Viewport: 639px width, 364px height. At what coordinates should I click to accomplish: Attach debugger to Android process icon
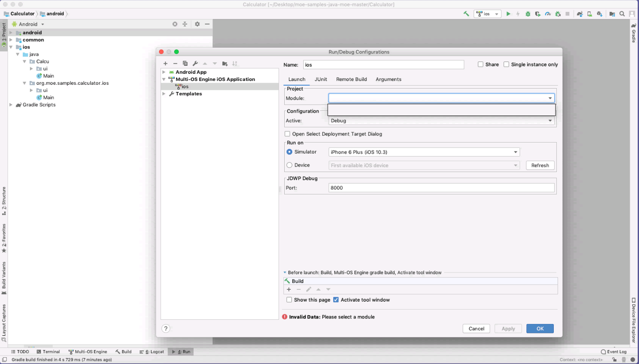click(558, 14)
